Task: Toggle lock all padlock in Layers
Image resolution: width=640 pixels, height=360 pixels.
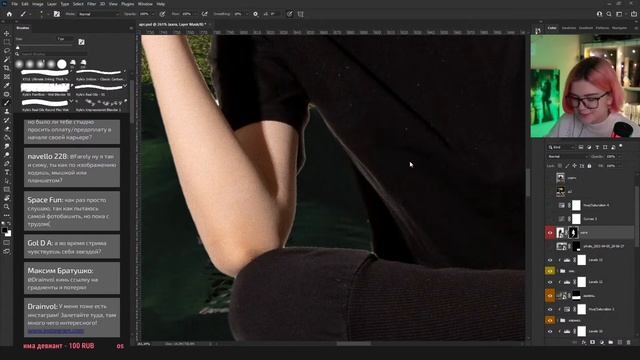Action: [589, 166]
